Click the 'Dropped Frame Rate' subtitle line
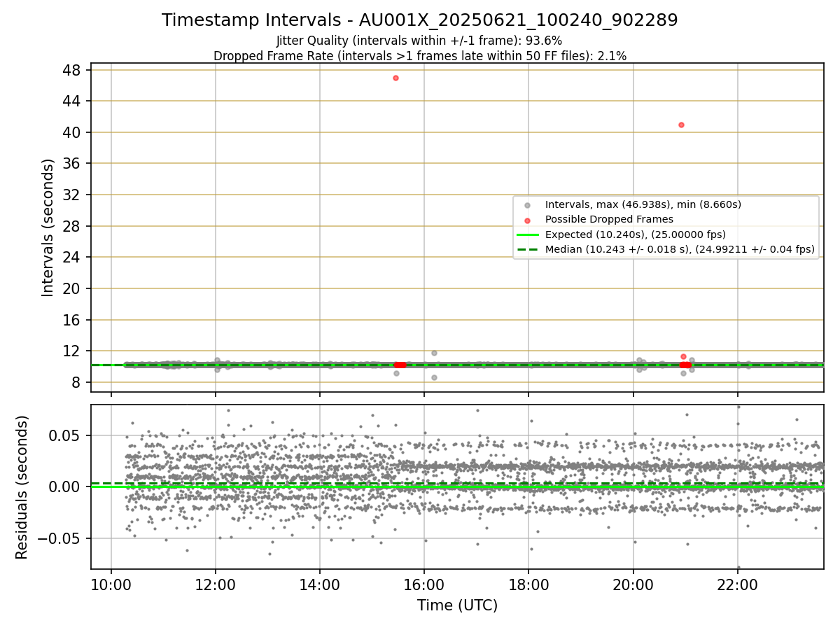The width and height of the screenshot is (840, 630). point(419,55)
